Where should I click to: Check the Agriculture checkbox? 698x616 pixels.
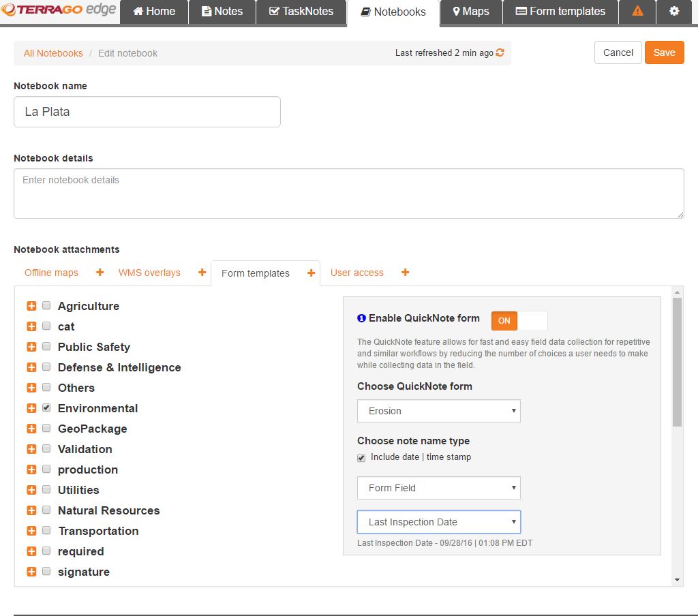(x=46, y=305)
